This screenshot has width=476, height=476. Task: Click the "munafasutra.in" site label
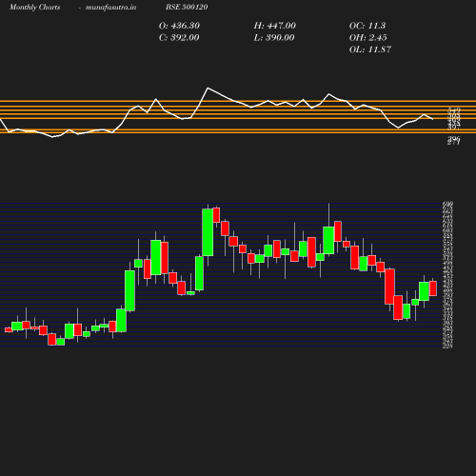[x=110, y=8]
